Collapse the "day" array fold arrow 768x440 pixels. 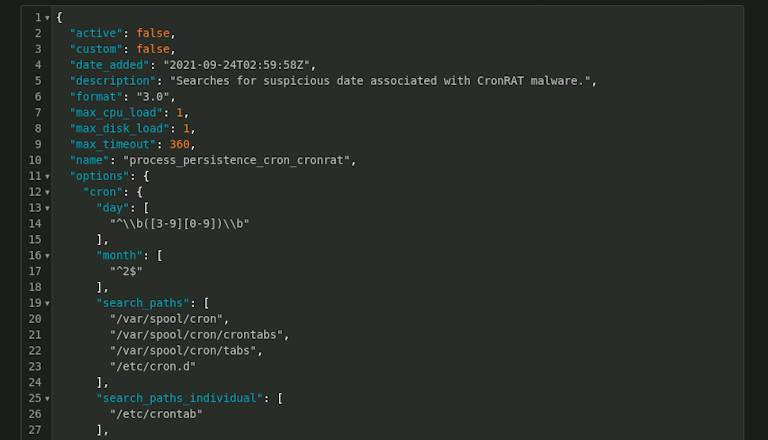48,208
